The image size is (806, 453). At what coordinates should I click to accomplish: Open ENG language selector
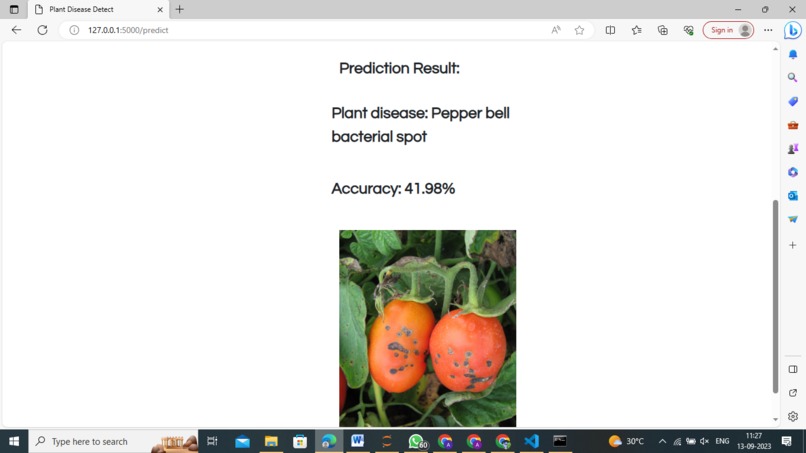pos(722,441)
